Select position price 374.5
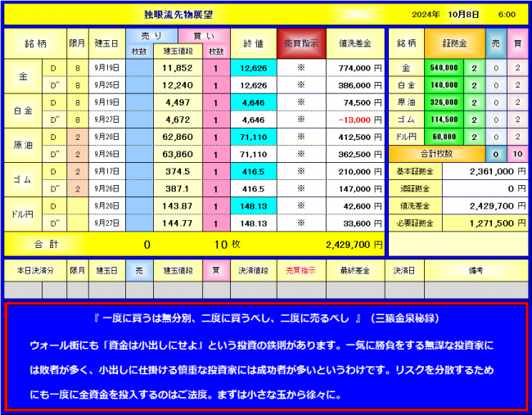The height and width of the screenshot is (415, 532). (x=178, y=172)
